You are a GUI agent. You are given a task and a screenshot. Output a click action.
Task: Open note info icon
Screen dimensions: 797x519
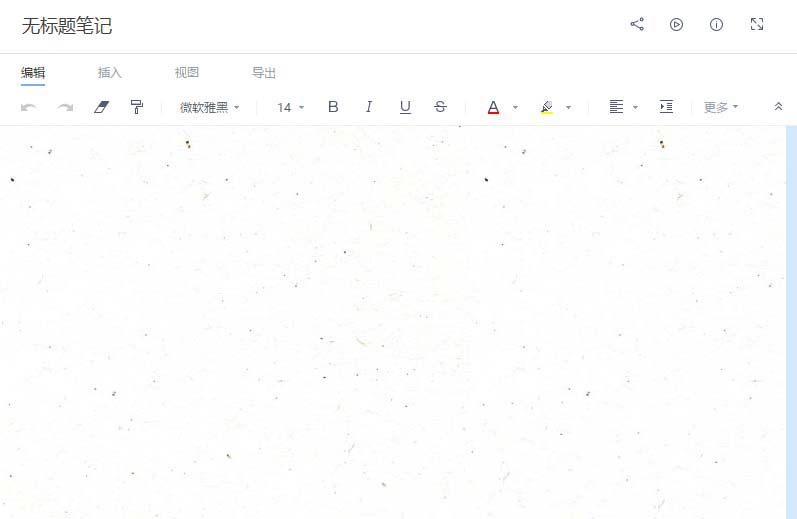coord(716,24)
